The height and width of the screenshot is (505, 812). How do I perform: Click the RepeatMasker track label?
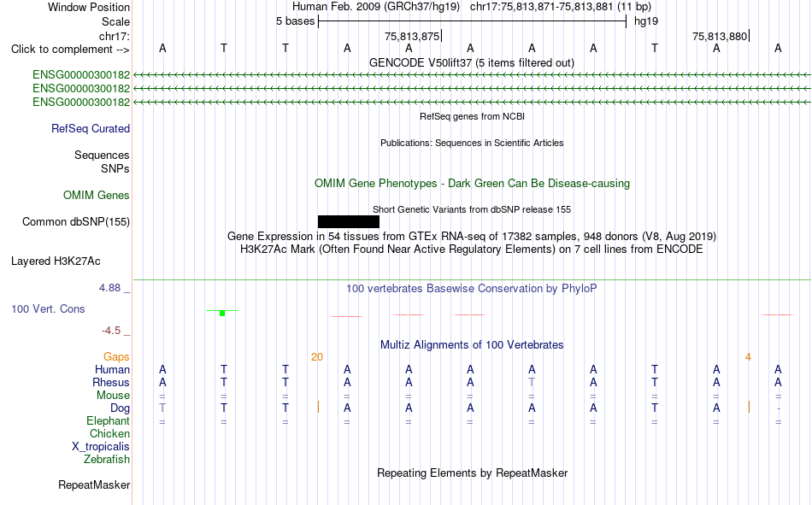[94, 484]
